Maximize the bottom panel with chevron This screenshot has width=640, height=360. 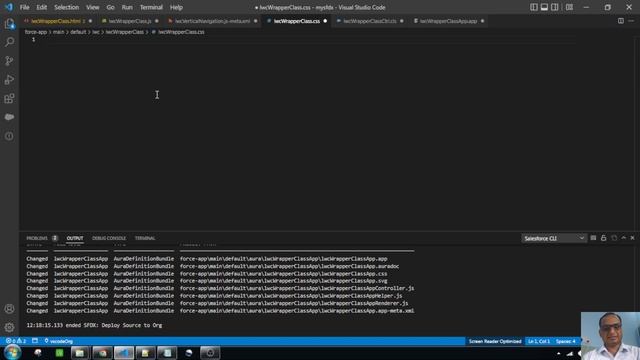coord(624,238)
